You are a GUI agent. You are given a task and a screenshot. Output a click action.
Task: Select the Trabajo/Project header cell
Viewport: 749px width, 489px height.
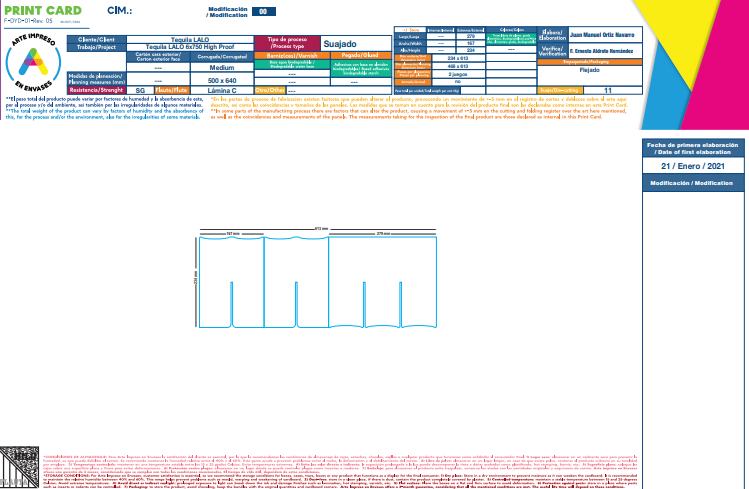click(96, 47)
